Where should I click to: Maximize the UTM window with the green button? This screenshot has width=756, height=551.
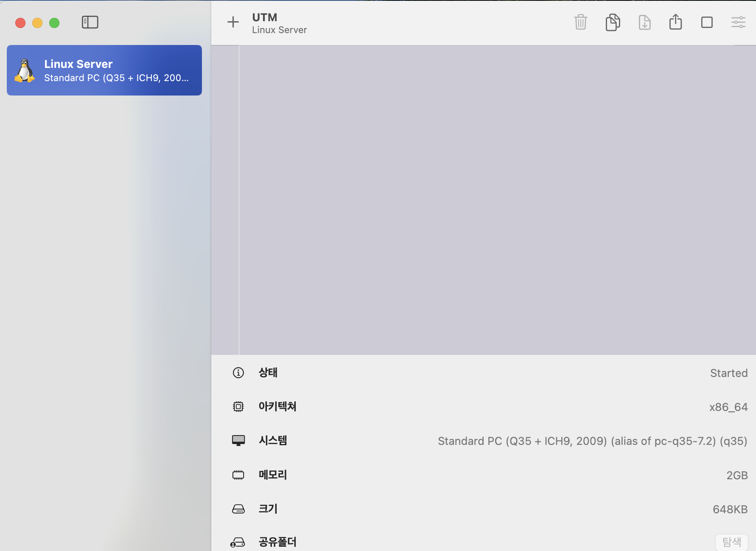54,23
